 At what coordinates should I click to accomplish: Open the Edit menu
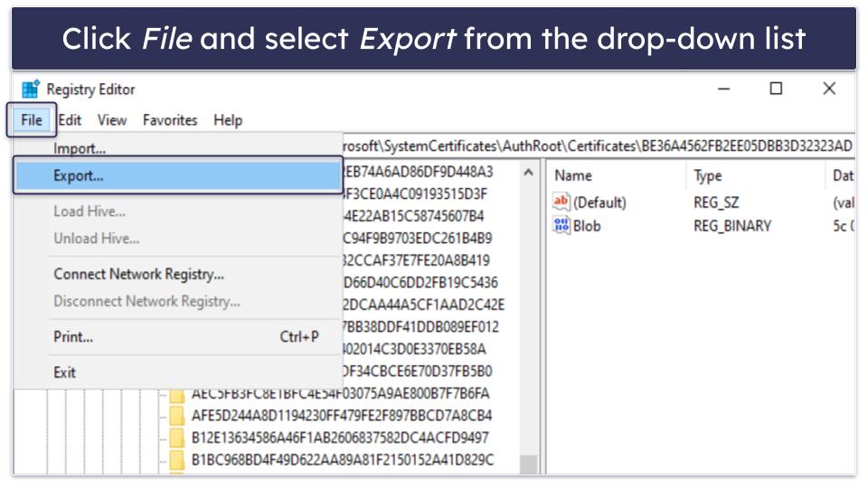pyautogui.click(x=70, y=120)
